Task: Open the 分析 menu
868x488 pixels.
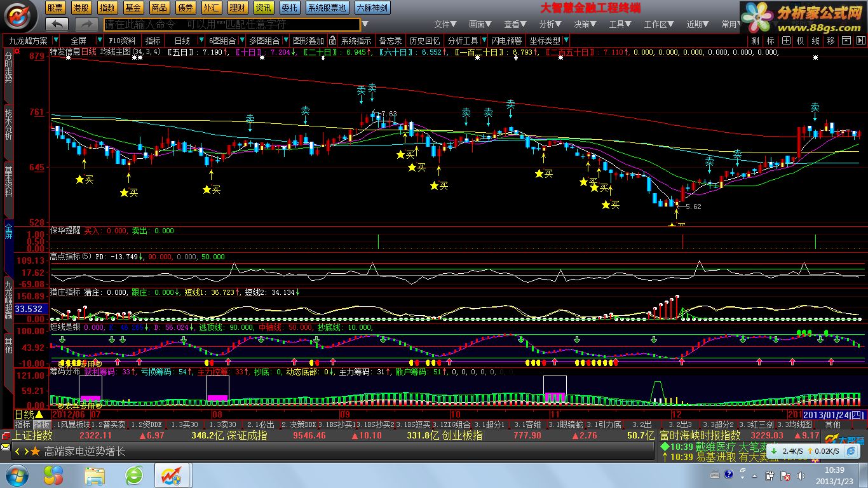Action: (550, 24)
